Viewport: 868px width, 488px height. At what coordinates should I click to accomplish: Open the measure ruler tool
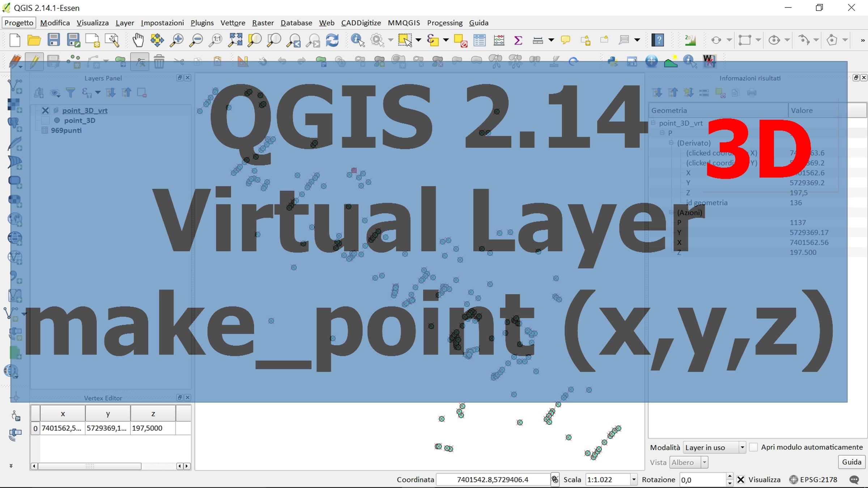[x=538, y=40]
